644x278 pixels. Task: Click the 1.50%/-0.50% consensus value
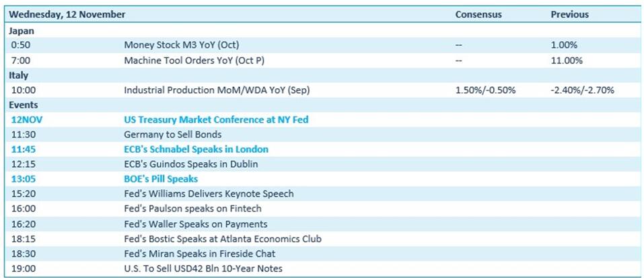coord(486,90)
